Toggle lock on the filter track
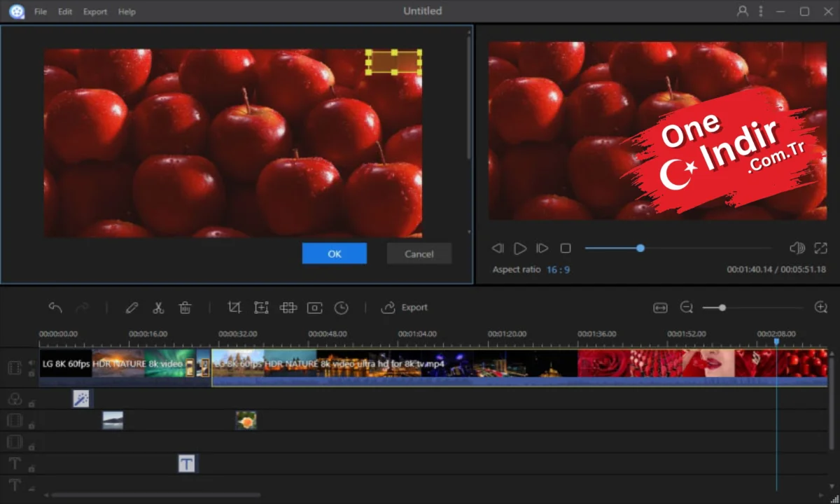 [x=31, y=402]
